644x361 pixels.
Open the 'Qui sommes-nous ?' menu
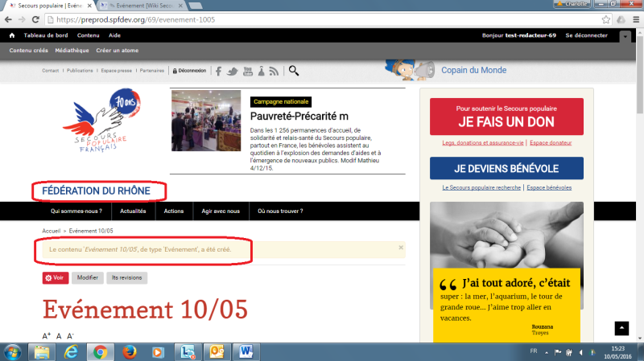click(76, 211)
